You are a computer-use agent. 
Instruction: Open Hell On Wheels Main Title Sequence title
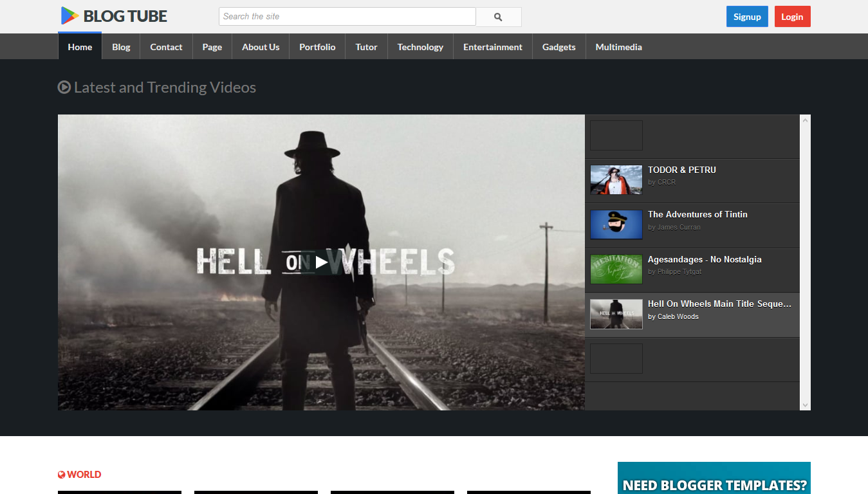720,304
